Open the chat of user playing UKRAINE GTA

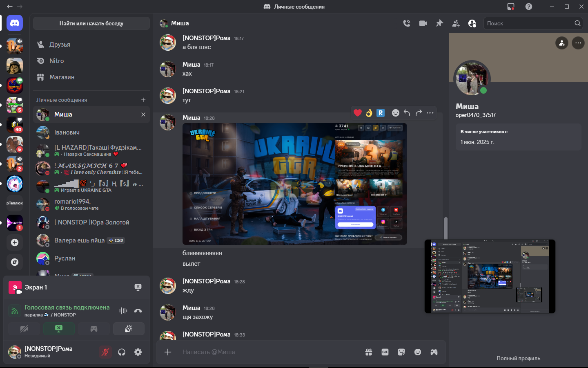(x=91, y=186)
